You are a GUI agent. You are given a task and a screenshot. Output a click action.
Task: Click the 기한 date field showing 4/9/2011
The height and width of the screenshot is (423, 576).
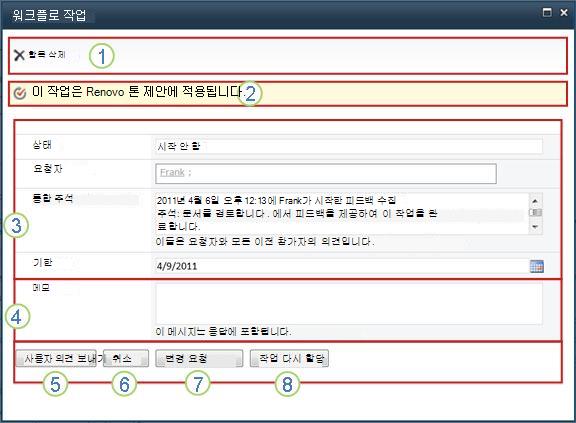pyautogui.click(x=342, y=266)
